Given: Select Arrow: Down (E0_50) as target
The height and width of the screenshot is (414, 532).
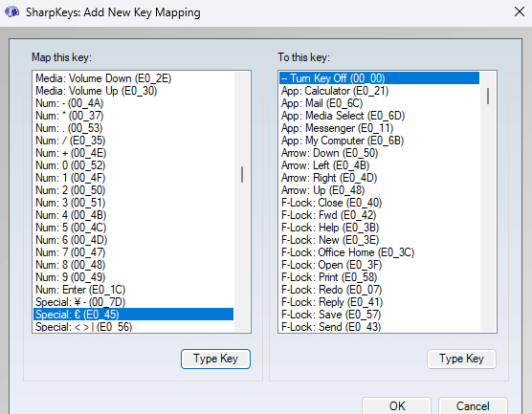Looking at the screenshot, I should (379, 153).
